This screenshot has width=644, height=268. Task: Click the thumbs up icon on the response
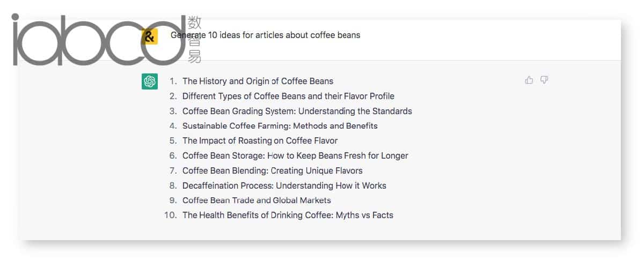tap(529, 80)
